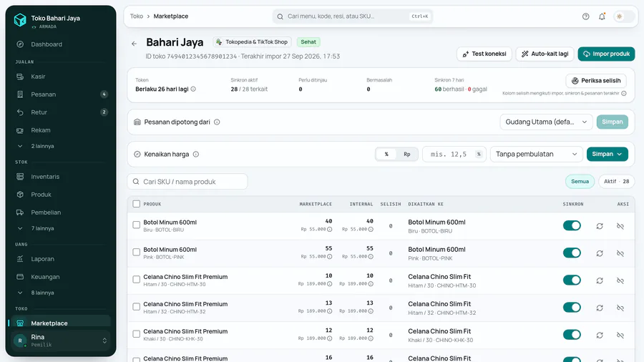Viewport: 644px width, 362px height.
Task: Disable sync for CHINO-HTM-32
Action: pyautogui.click(x=572, y=308)
